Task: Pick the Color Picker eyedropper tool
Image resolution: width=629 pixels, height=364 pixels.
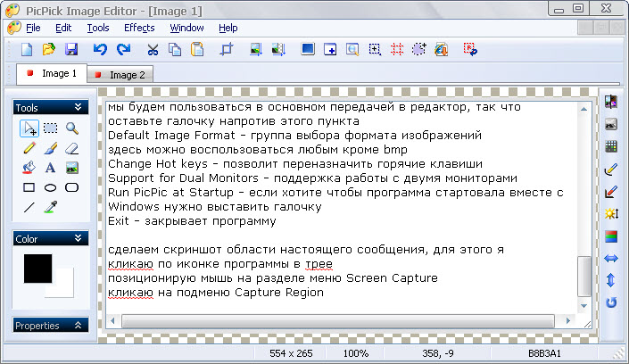Action: 50,207
